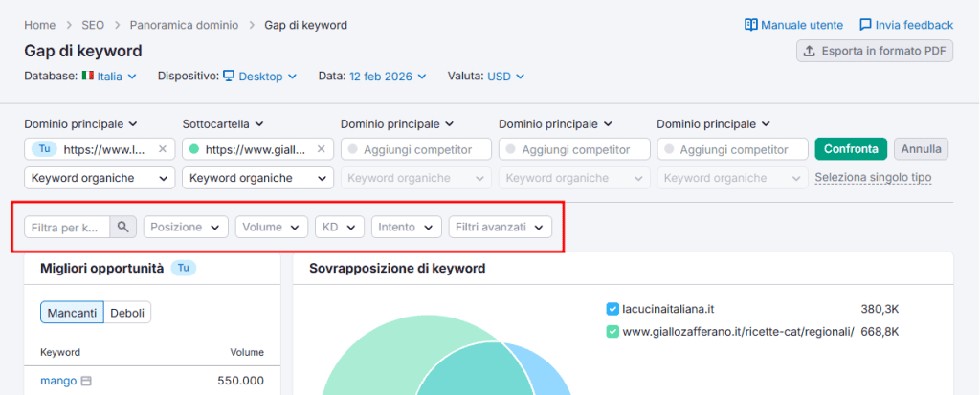Image resolution: width=980 pixels, height=395 pixels.
Task: Expand fifth column Dominio principale selector
Action: (x=714, y=123)
